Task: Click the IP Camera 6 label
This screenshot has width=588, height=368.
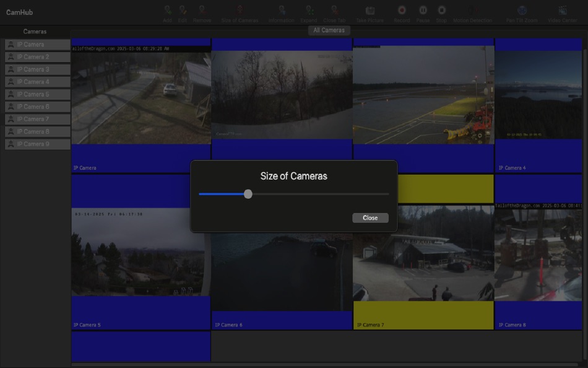Action: tap(229, 325)
